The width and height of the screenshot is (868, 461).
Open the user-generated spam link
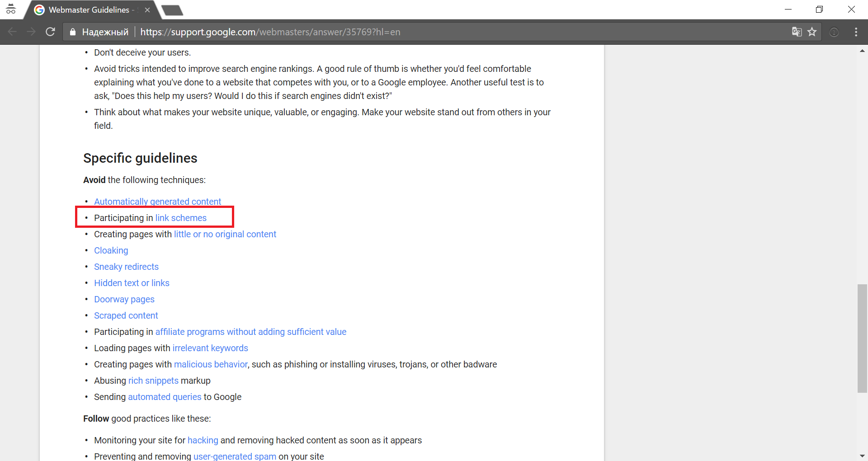click(x=235, y=456)
